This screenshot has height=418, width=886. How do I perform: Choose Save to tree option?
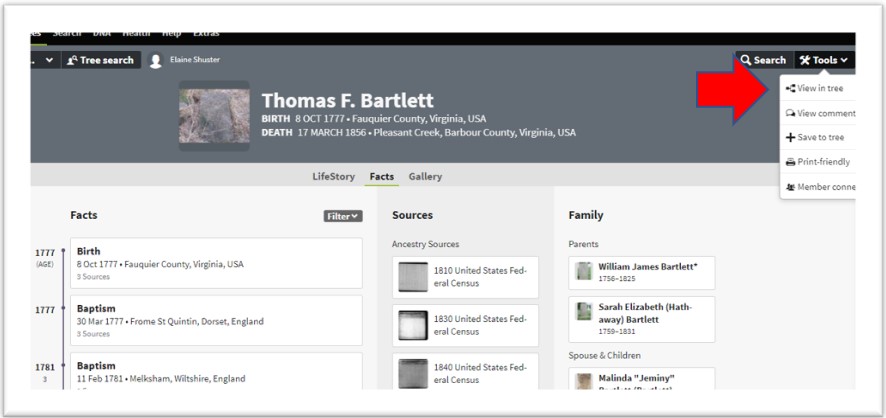[819, 137]
